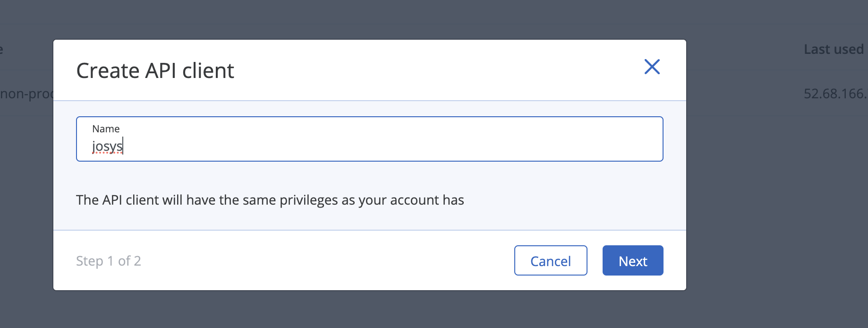Image resolution: width=868 pixels, height=328 pixels.
Task: Sort by the 'Last used' column header
Action: 834,49
